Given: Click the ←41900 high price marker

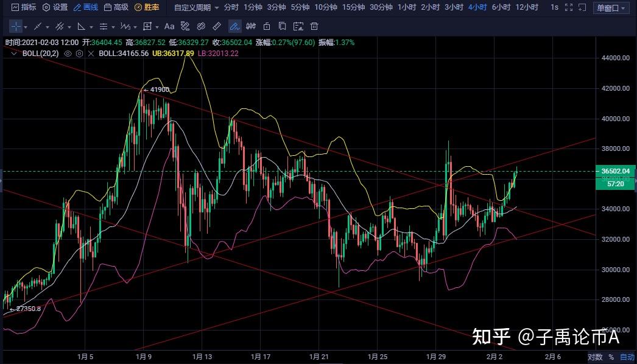Looking at the screenshot, I should pyautogui.click(x=157, y=89).
